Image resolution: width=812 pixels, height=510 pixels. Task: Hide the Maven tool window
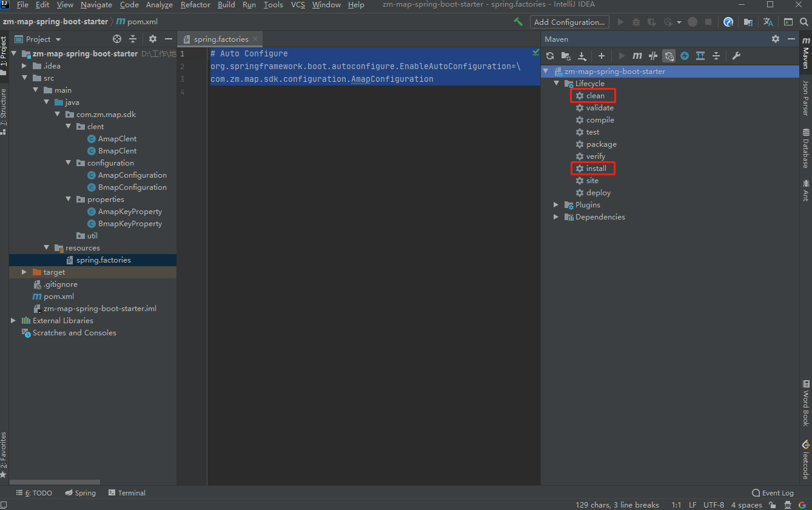(x=791, y=39)
